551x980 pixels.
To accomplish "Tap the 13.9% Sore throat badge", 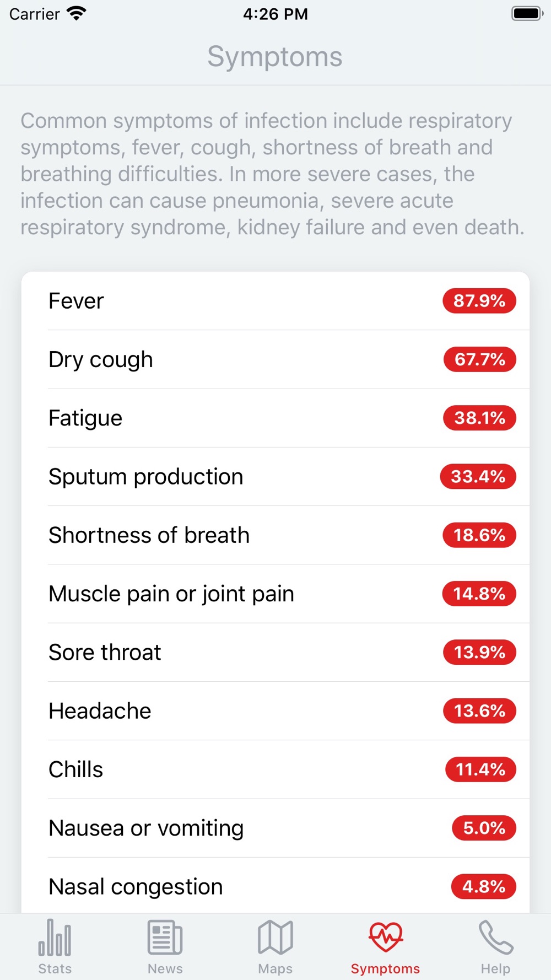I will click(480, 652).
